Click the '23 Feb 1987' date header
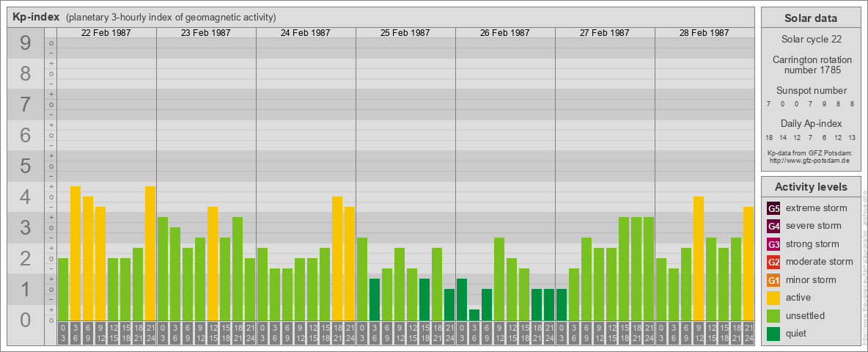This screenshot has width=868, height=352. click(206, 33)
